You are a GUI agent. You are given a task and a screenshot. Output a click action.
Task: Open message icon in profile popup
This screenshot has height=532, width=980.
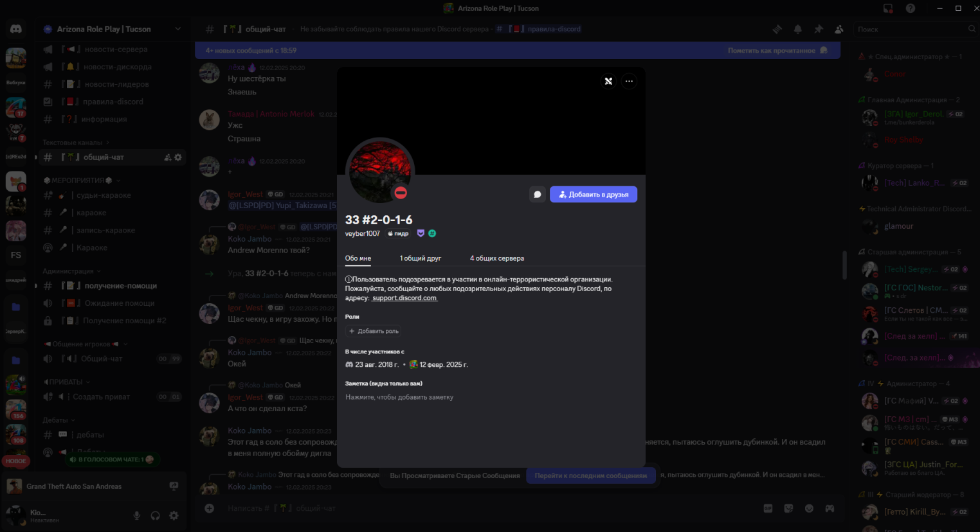[x=538, y=194]
